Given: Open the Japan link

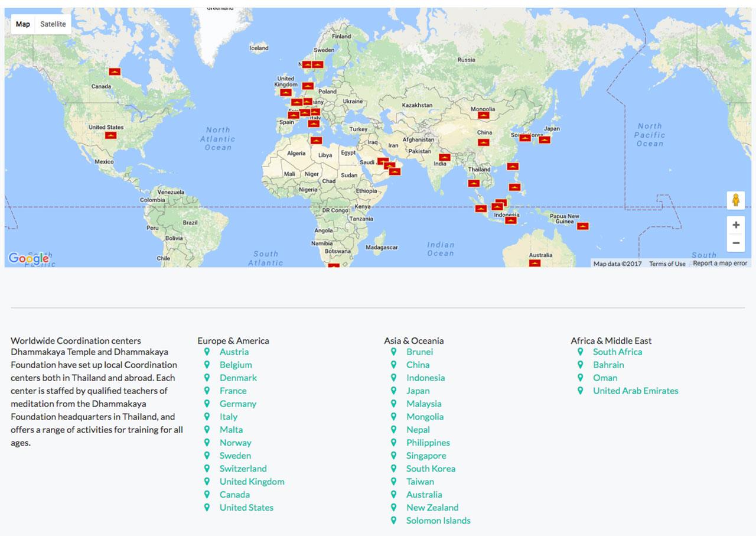Looking at the screenshot, I should click(x=418, y=391).
